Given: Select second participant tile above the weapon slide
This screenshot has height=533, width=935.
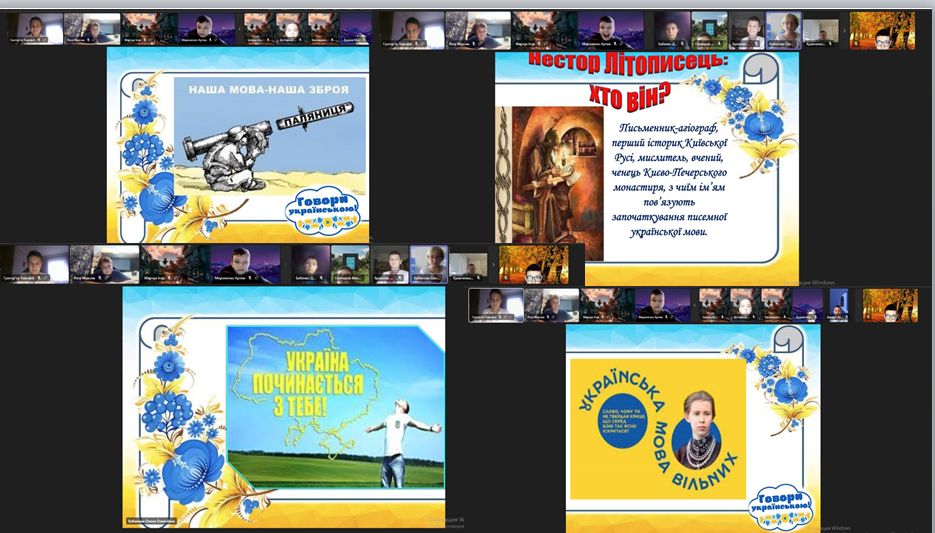Looking at the screenshot, I should 92,29.
